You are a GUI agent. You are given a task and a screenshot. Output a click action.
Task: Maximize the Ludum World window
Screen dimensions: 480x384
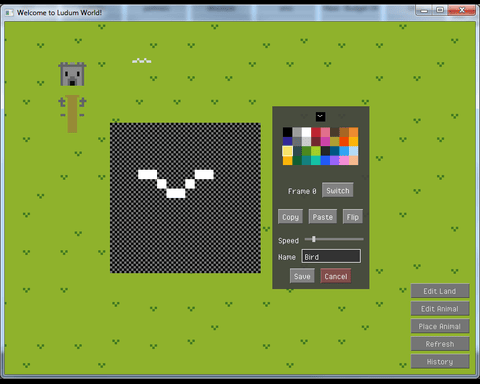(x=440, y=10)
